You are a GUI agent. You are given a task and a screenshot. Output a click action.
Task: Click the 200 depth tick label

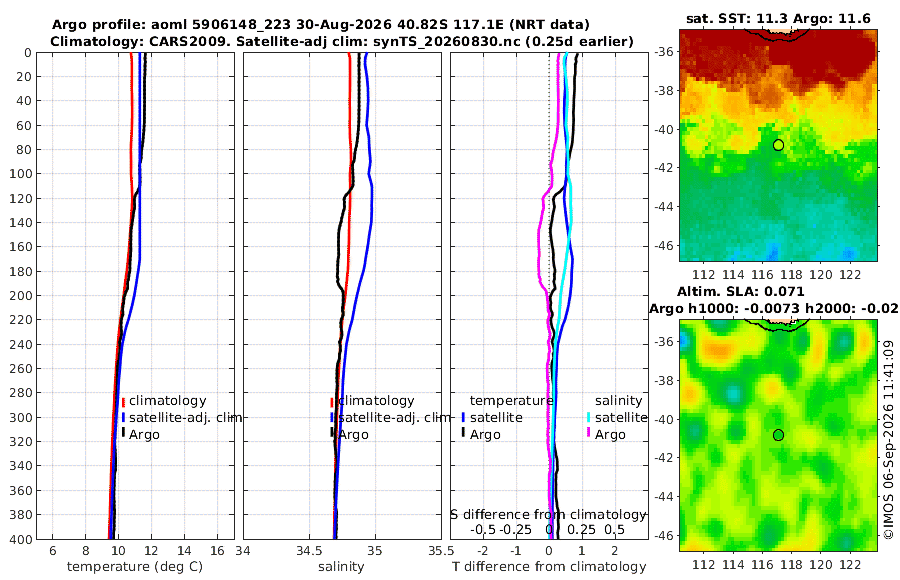tap(20, 295)
